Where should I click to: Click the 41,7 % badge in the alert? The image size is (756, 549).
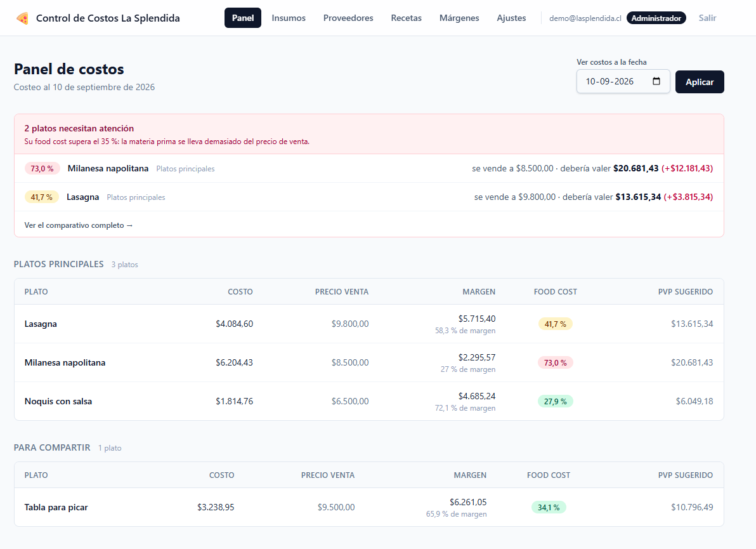tap(41, 197)
